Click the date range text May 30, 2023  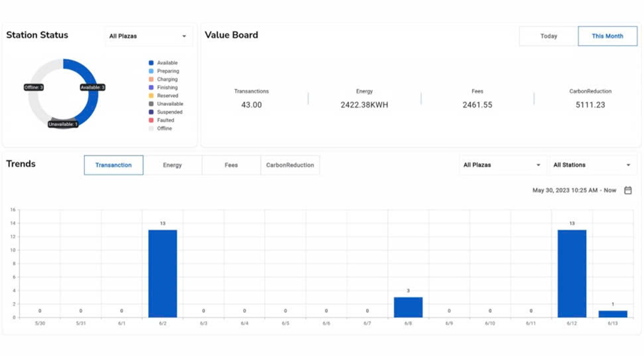tap(574, 190)
